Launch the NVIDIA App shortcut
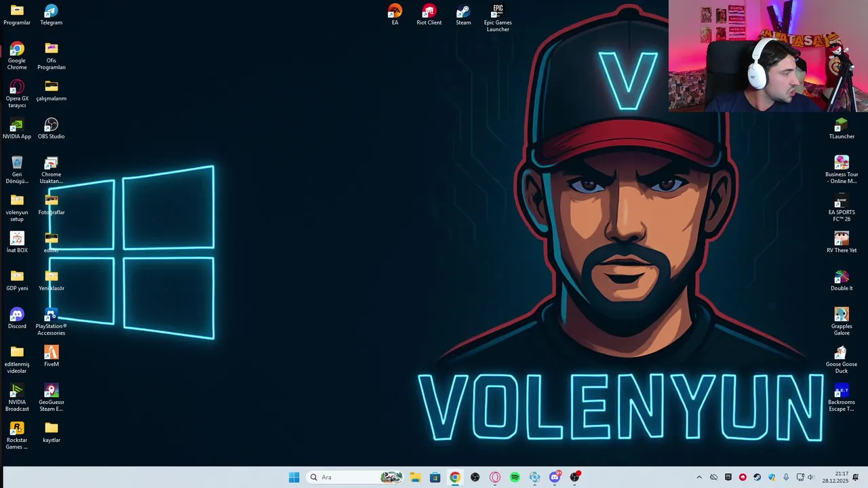This screenshot has width=868, height=488. [17, 128]
